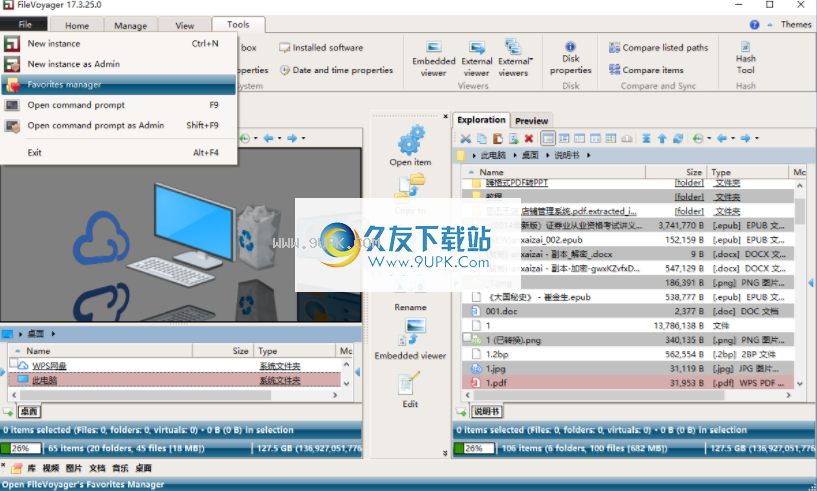Click the collapse-to-top icon in the right toolbar
The height and width of the screenshot is (491, 817).
(647, 139)
